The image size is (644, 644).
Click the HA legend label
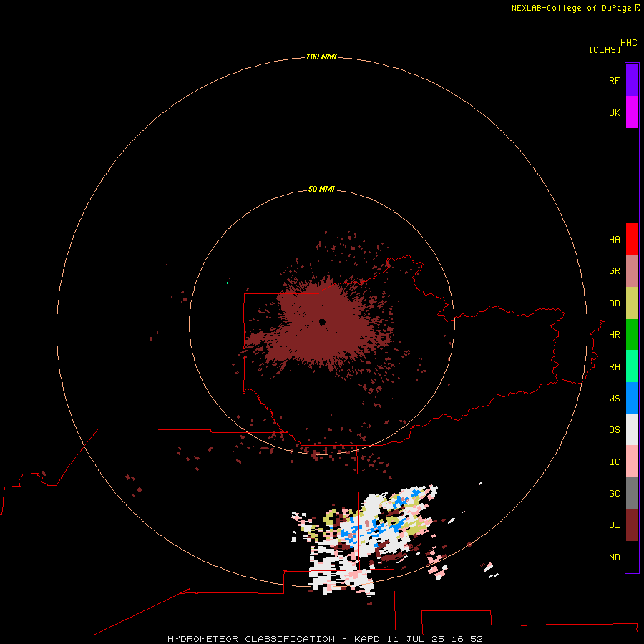tap(614, 240)
